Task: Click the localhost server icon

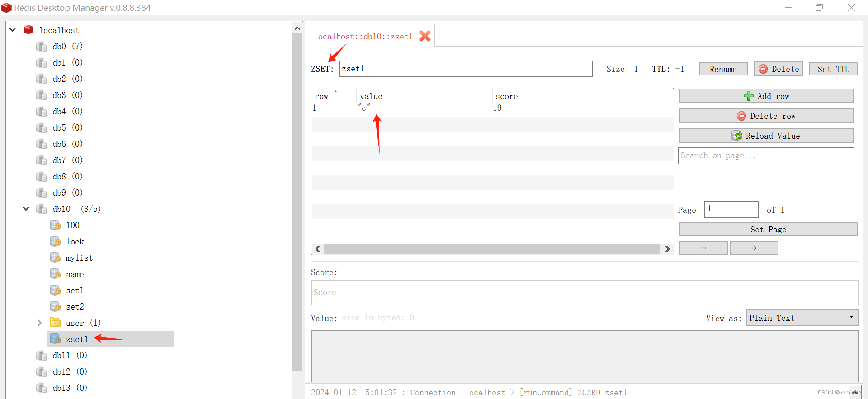Action: 28,30
